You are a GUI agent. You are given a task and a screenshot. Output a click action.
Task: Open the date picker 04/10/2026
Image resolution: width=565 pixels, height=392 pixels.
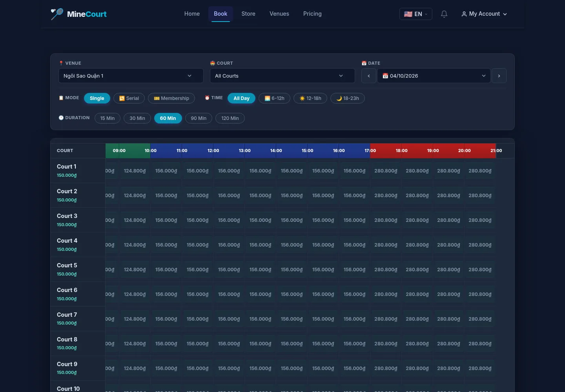434,76
